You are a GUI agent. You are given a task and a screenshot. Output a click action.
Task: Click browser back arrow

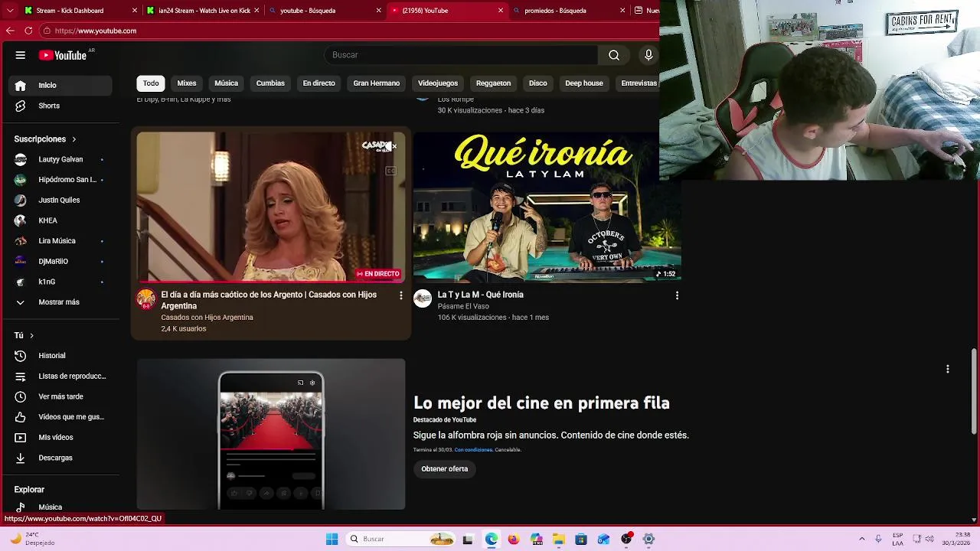pos(10,31)
